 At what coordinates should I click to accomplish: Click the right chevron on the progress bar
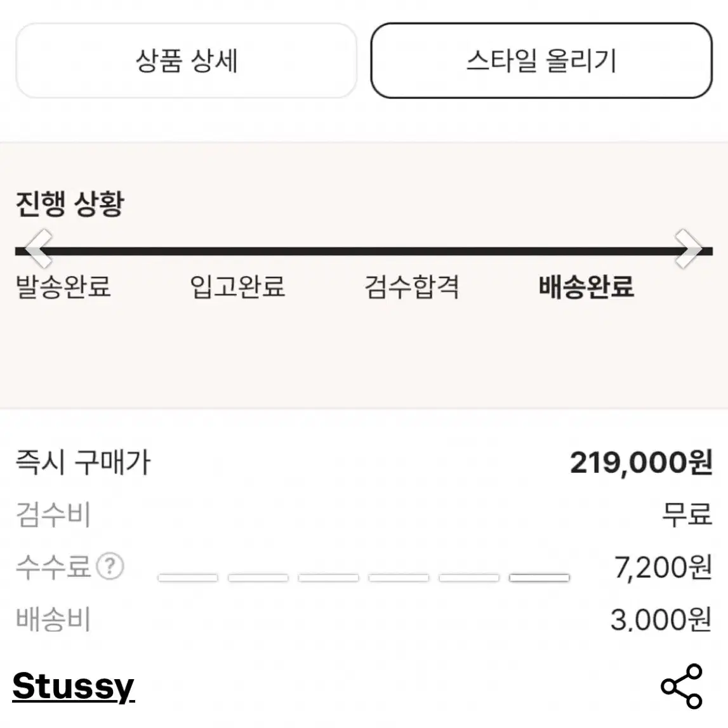(x=689, y=249)
